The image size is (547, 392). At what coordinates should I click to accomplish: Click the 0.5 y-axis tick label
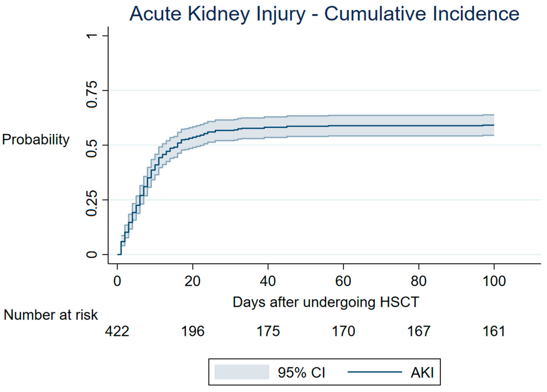point(92,149)
